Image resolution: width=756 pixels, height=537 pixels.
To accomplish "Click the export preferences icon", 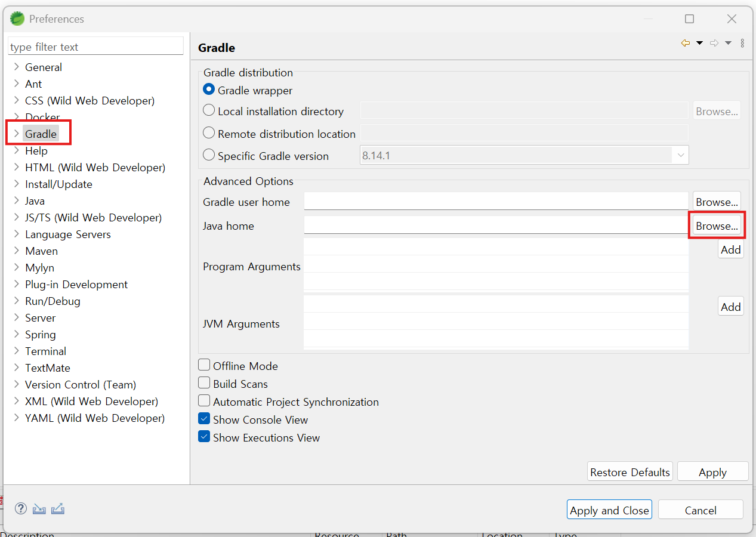I will (57, 508).
